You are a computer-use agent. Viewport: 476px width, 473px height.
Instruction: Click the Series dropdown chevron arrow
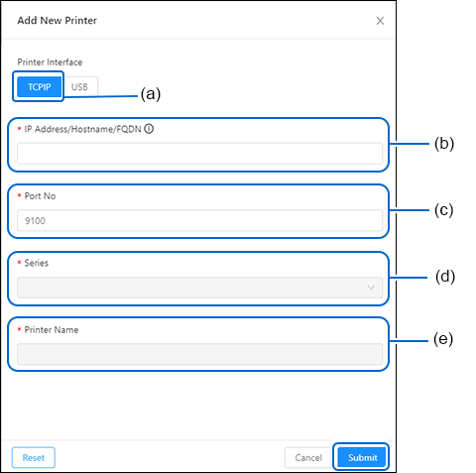371,288
